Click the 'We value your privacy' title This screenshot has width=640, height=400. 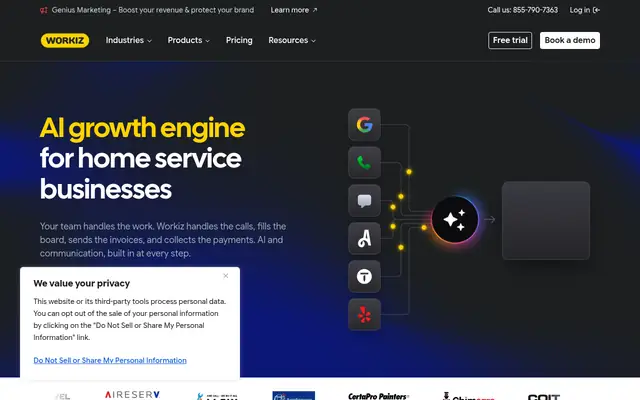pos(82,284)
